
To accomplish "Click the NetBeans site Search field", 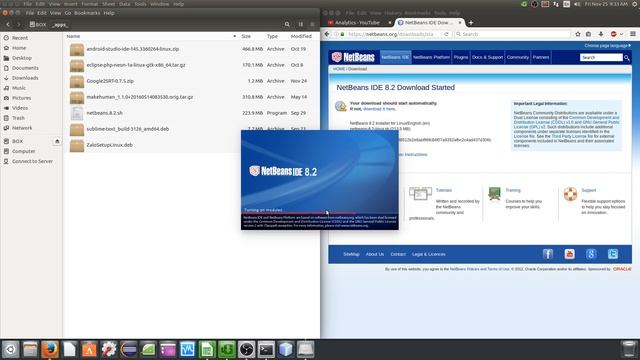I will [x=601, y=58].
